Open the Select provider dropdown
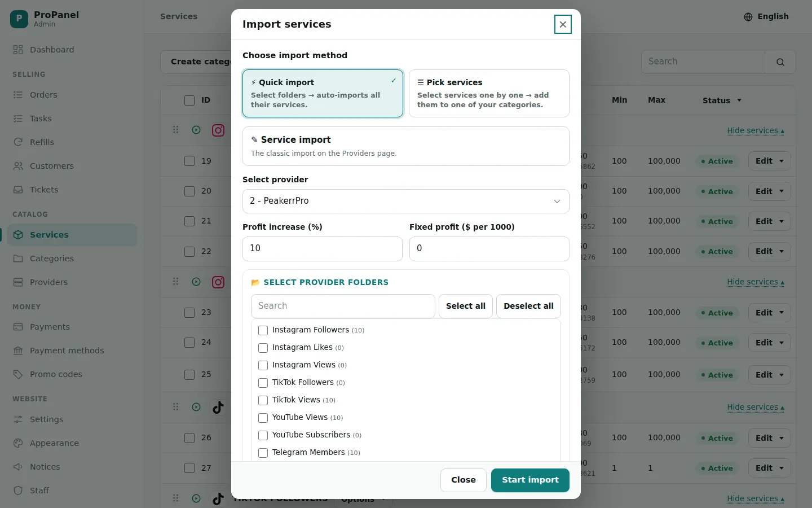Viewport: 812px width, 508px height. (405, 201)
